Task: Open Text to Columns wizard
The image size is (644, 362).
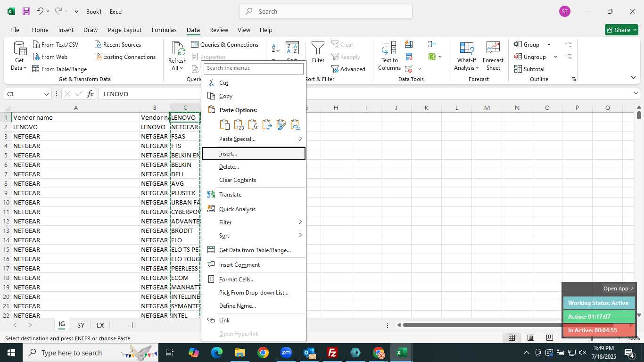Action: 389,56
